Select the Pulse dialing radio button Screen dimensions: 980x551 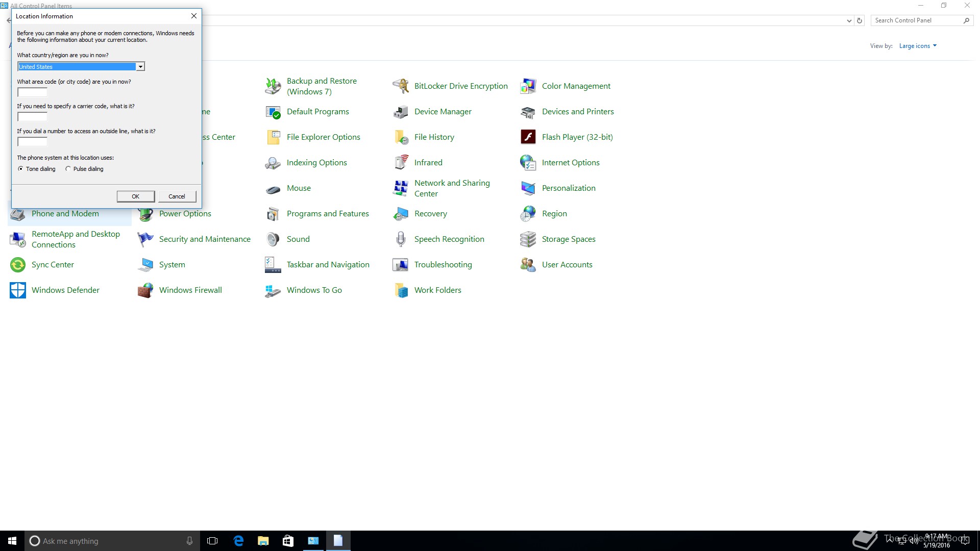tap(68, 169)
